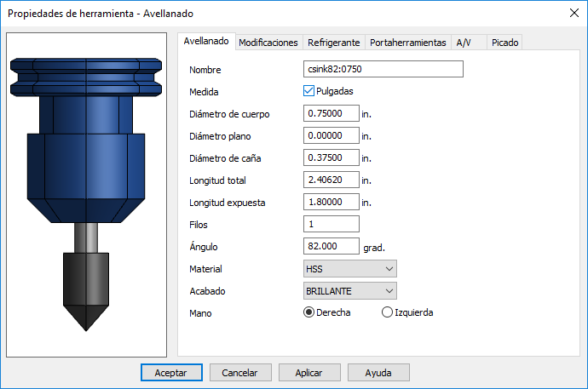Click the Diámetro plano input field
Screen dimensions: 588x389
(x=331, y=135)
